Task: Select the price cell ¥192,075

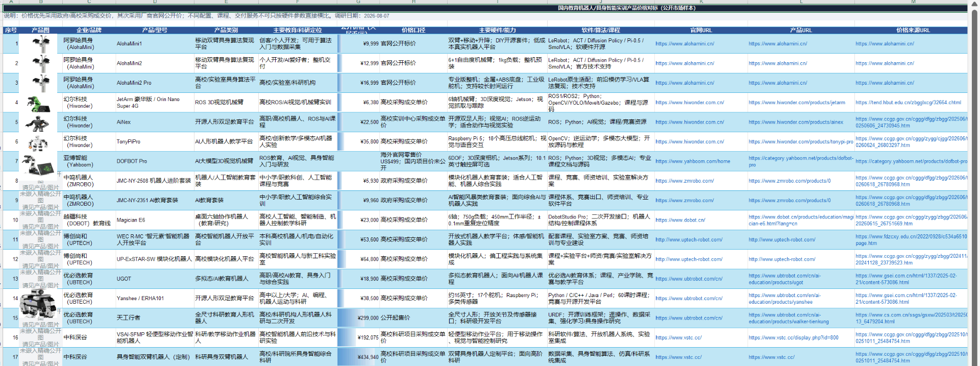Action: click(358, 337)
